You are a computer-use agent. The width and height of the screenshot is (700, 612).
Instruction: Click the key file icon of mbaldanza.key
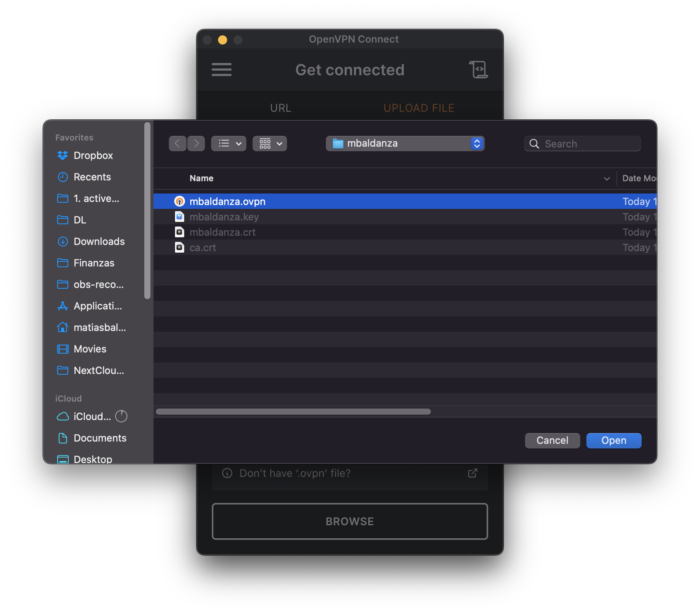tap(179, 217)
